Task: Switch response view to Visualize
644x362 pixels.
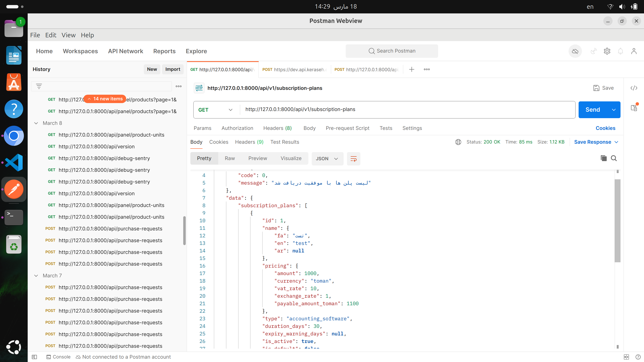Action: point(291,158)
